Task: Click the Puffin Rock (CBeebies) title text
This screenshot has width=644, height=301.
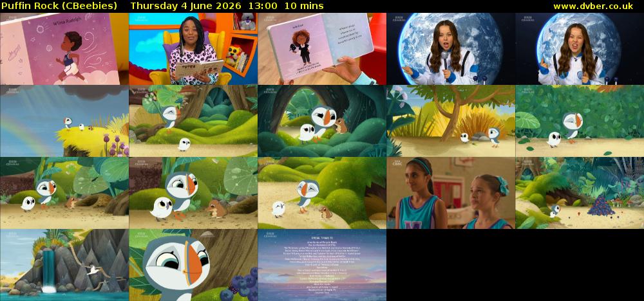Action: pos(59,6)
